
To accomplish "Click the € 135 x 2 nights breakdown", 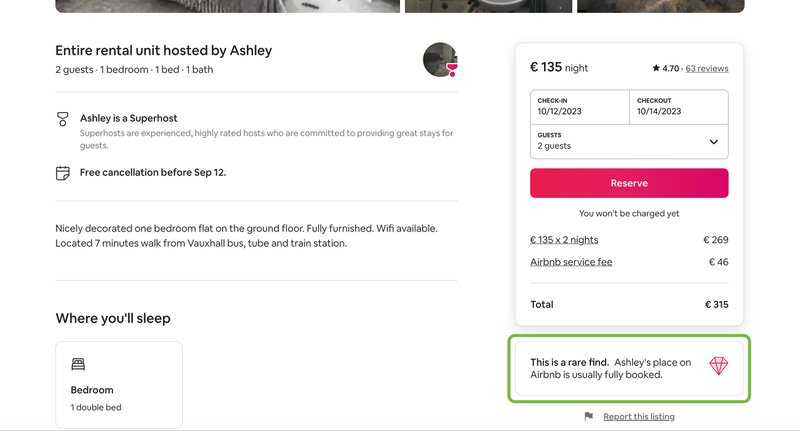I will tap(564, 240).
